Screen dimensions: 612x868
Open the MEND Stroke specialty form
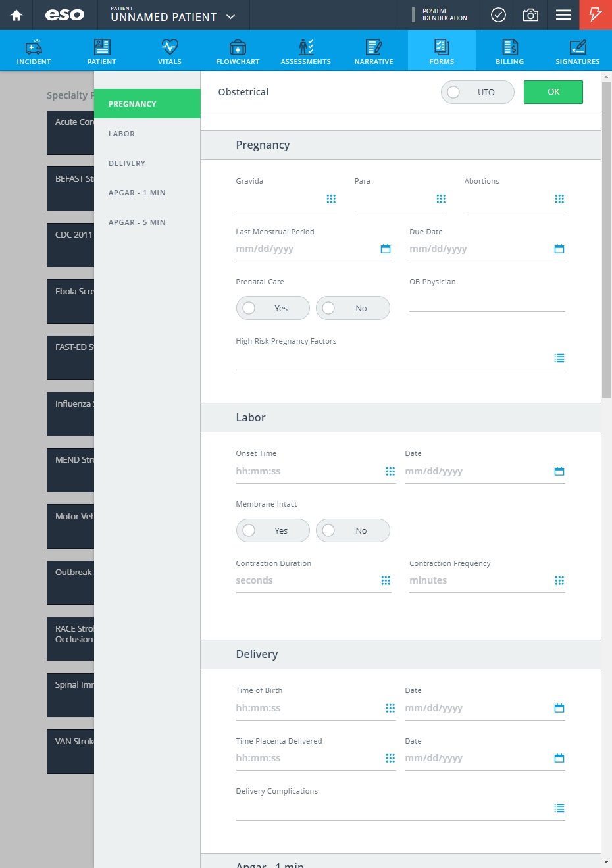70,470
